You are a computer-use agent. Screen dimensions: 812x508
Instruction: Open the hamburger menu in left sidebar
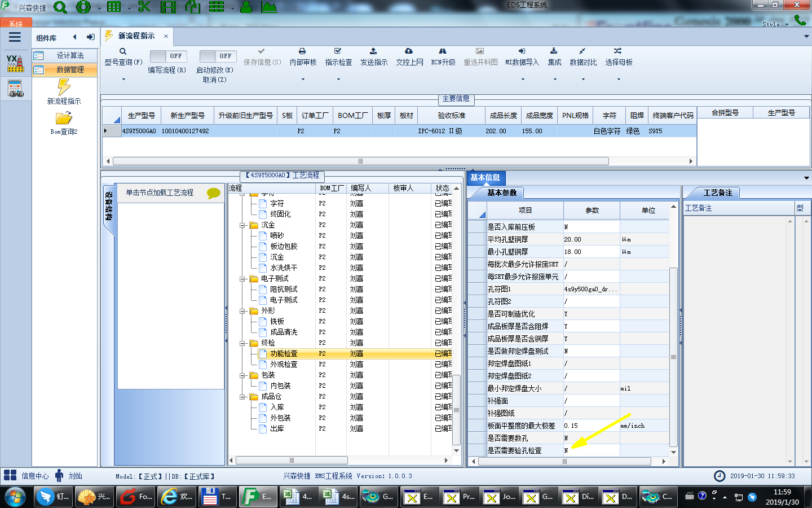click(x=15, y=37)
